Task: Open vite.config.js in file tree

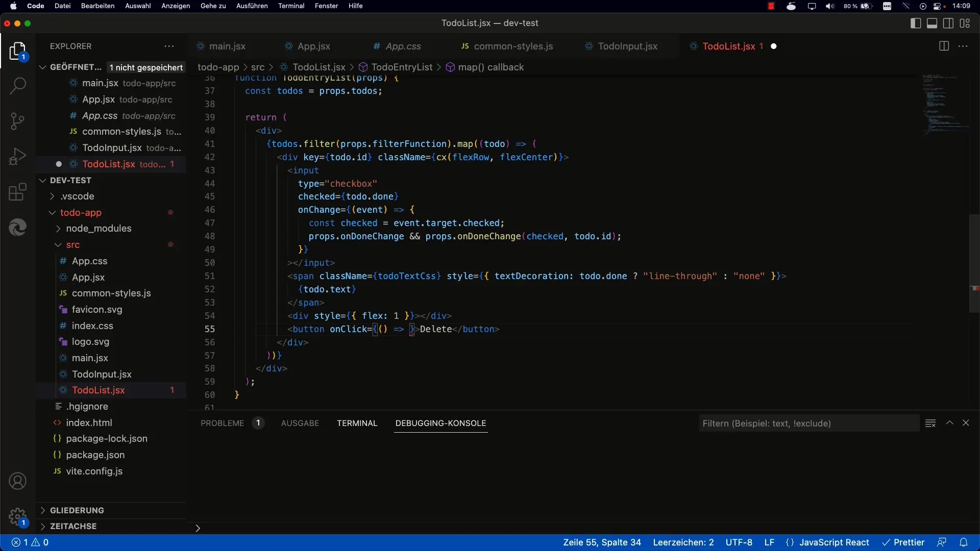Action: click(x=94, y=471)
